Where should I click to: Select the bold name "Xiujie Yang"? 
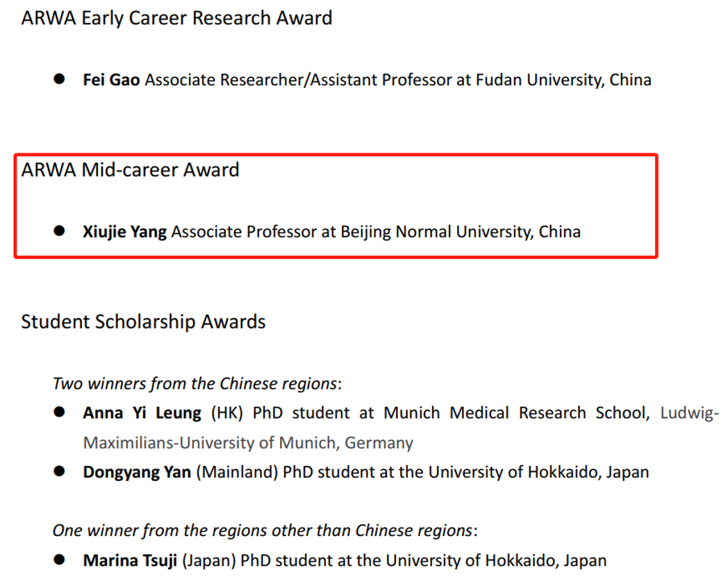coord(125,232)
